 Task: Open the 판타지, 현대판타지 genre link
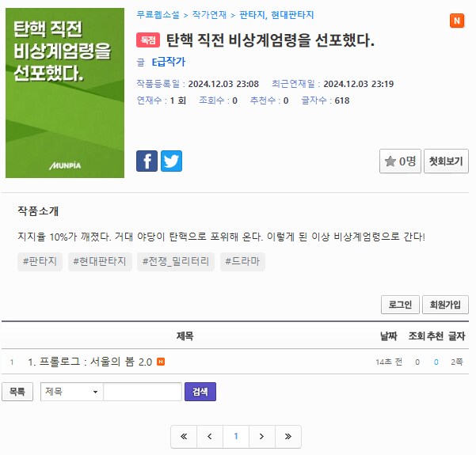pos(276,14)
